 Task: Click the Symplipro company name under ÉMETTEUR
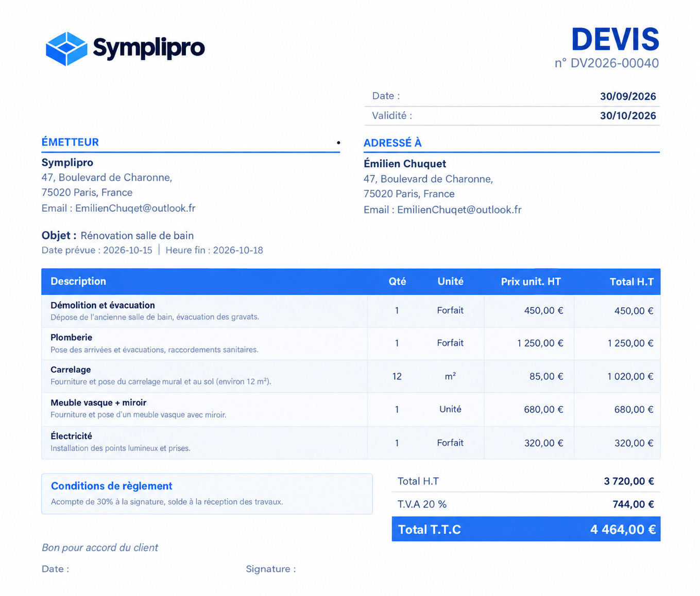point(67,163)
